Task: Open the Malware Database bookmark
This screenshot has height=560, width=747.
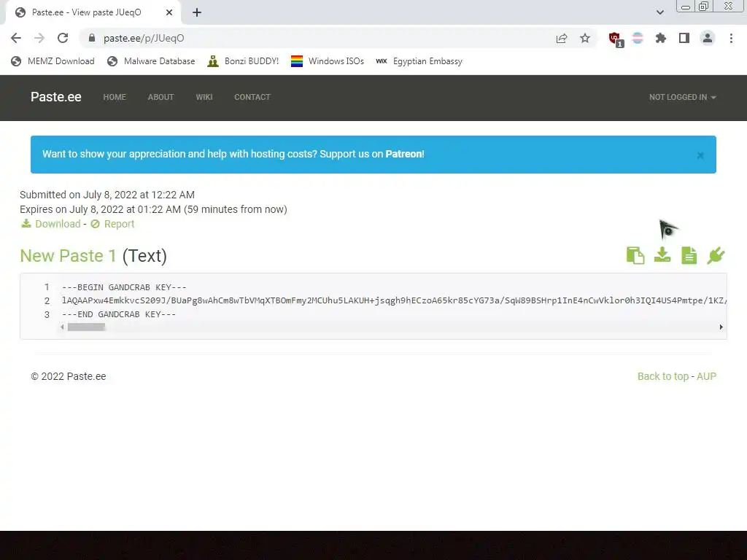Action: tap(152, 61)
